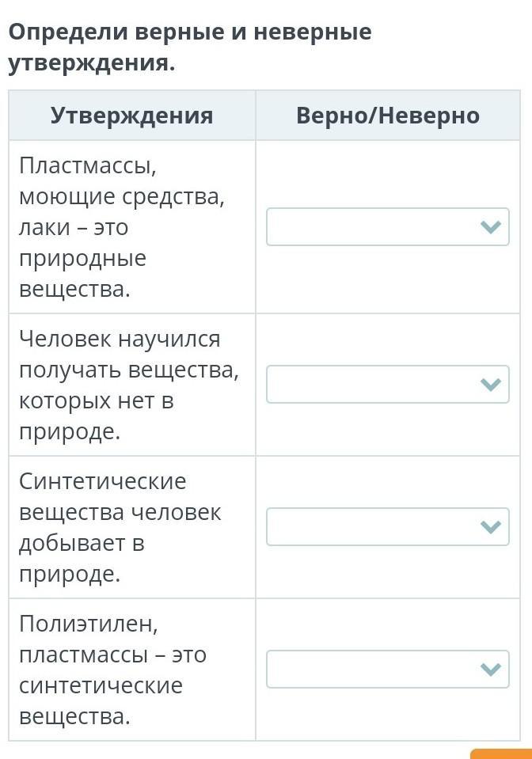Click chevron arrow beside the Пластмассы statement

pos(491,227)
